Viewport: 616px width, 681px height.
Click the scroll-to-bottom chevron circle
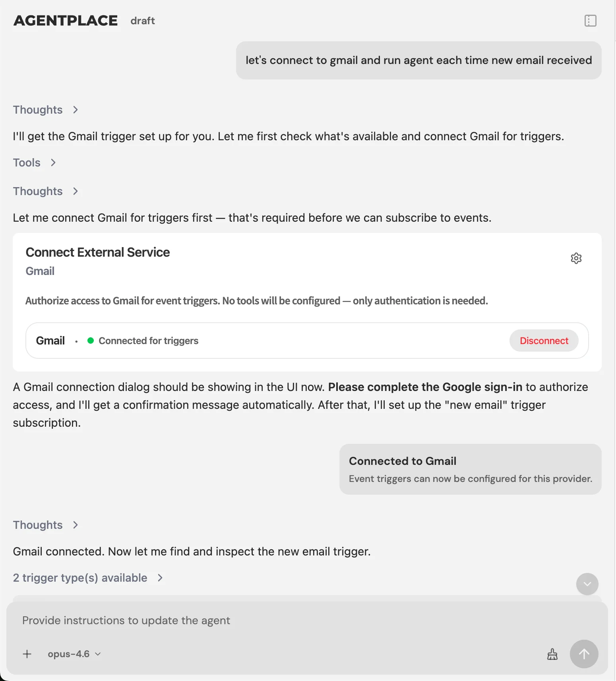click(x=587, y=584)
